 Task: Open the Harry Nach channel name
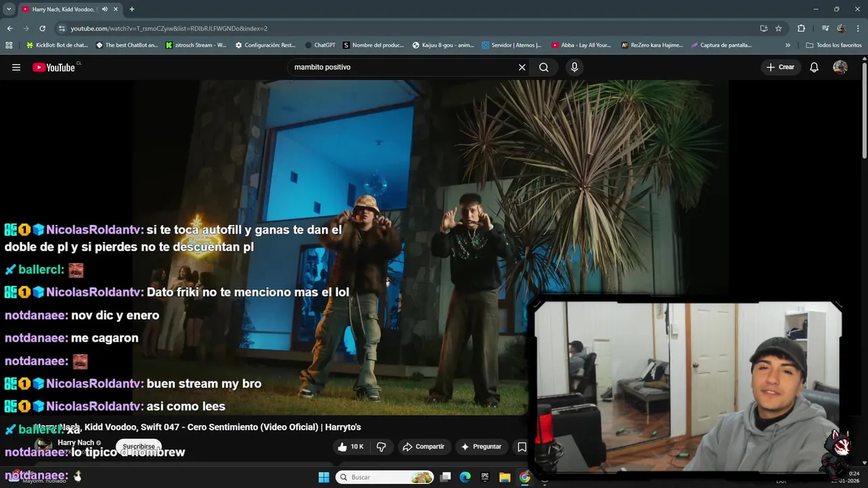click(x=75, y=443)
